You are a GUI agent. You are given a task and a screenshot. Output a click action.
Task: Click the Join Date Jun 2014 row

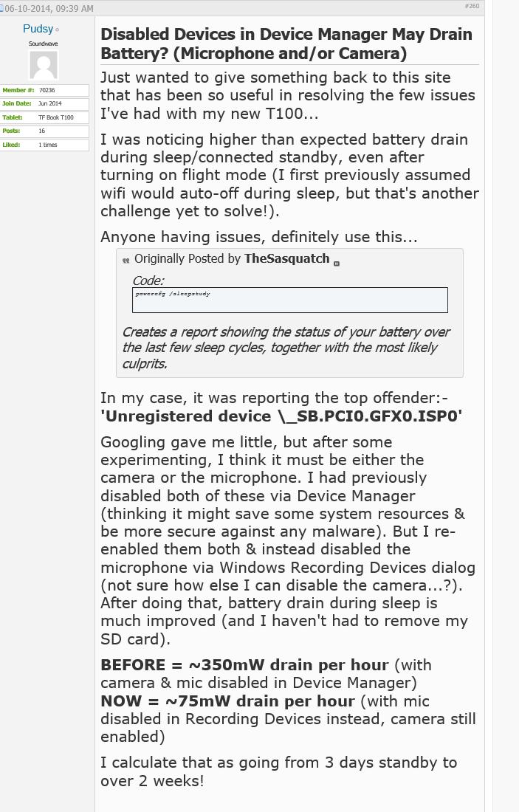44,103
